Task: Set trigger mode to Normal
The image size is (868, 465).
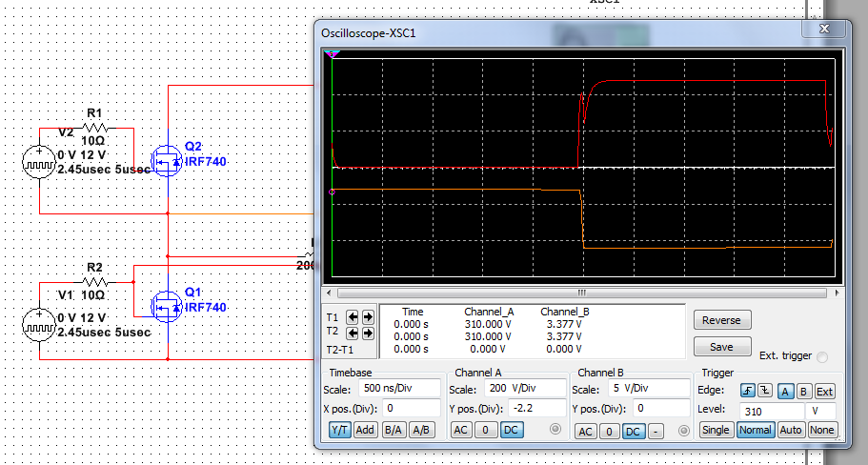Action: [x=755, y=430]
